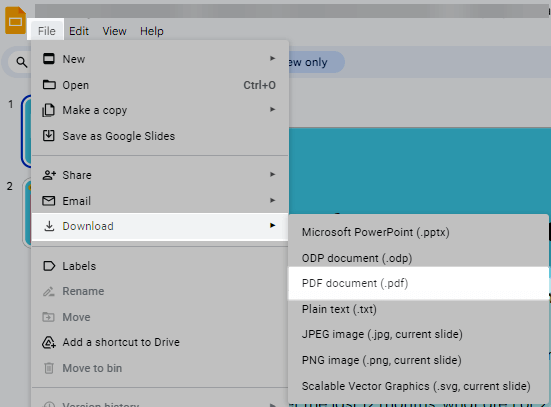Click the Save as Google Slides icon
Image resolution: width=551 pixels, height=407 pixels.
click(x=48, y=136)
